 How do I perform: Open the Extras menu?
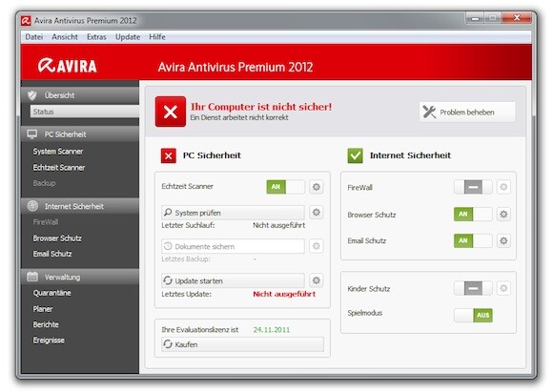click(96, 36)
